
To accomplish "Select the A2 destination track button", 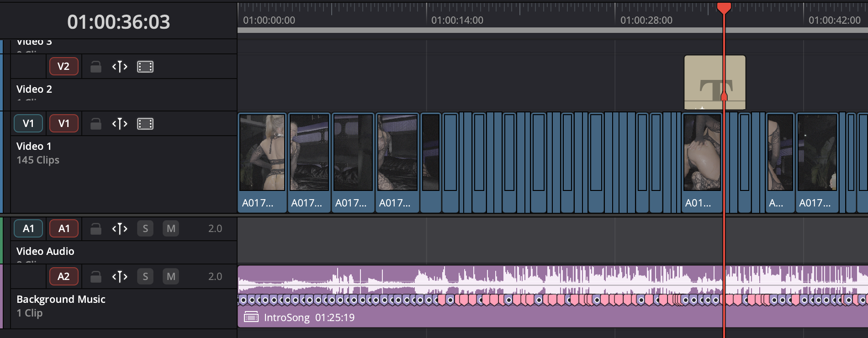I will click(64, 276).
